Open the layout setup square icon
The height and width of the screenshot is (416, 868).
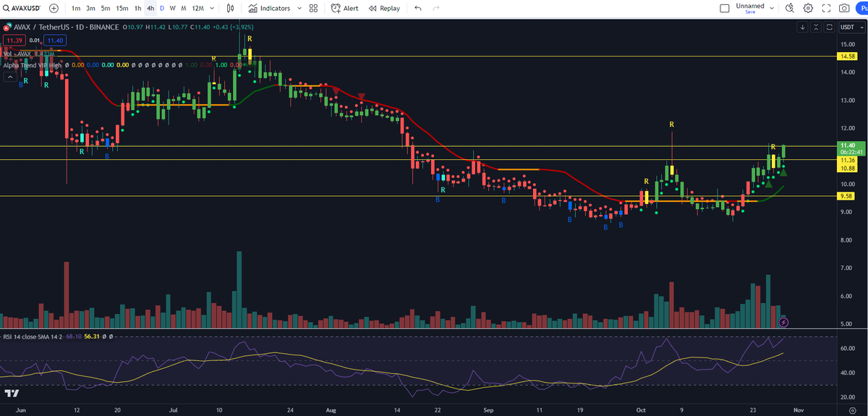click(x=726, y=9)
